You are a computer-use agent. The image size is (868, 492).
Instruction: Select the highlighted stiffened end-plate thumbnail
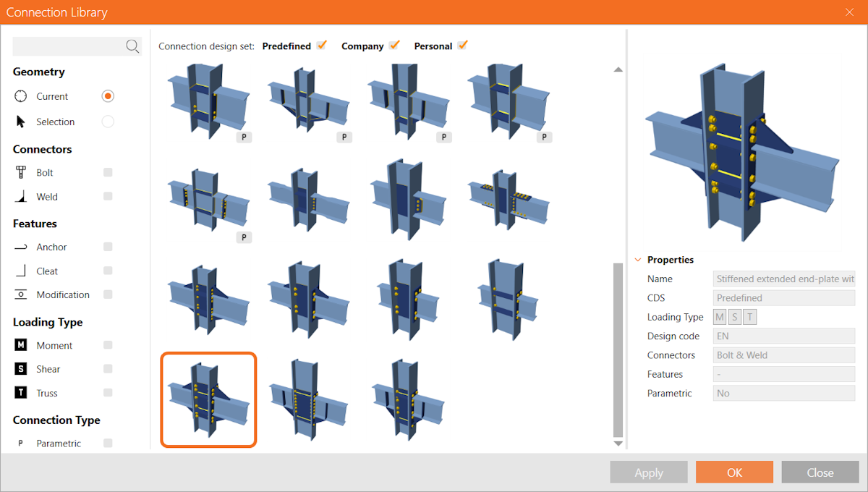208,399
